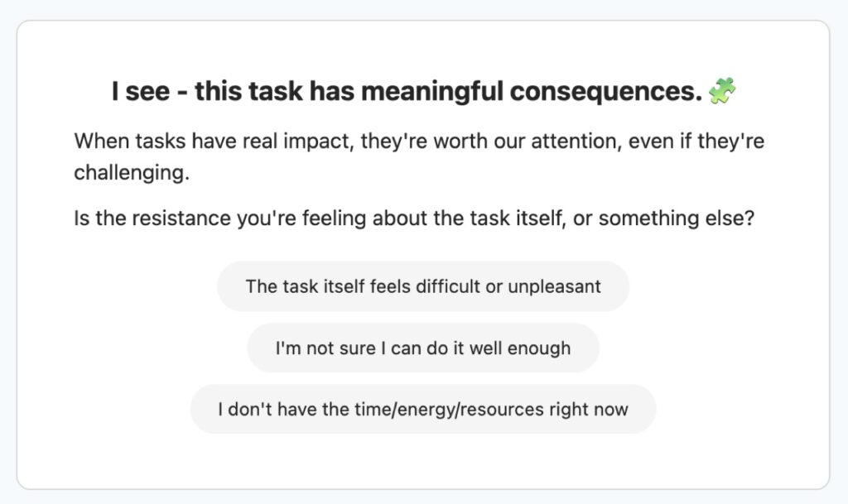
Task: Pick "I don't have the time/energy/resources right now"
Action: (423, 409)
